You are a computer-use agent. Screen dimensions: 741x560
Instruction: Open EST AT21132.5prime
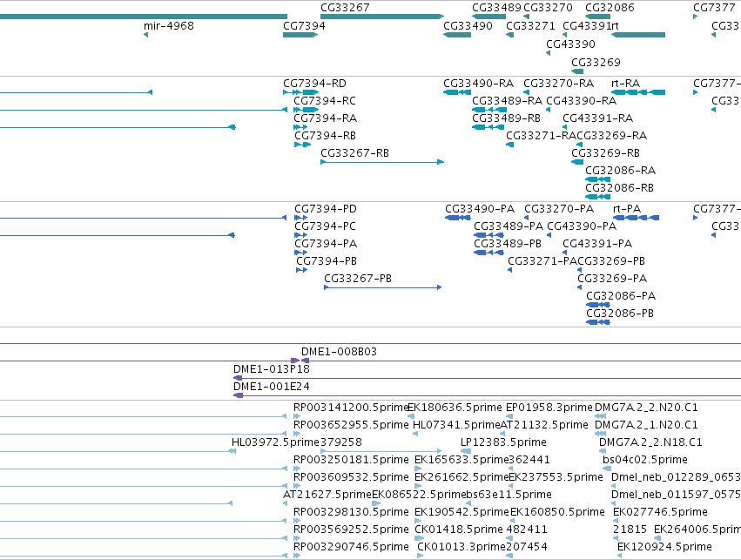click(544, 425)
